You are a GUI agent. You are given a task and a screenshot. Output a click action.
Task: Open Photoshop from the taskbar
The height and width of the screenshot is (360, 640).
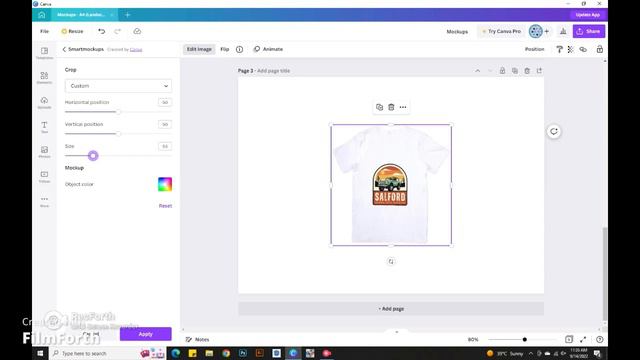pyautogui.click(x=243, y=353)
